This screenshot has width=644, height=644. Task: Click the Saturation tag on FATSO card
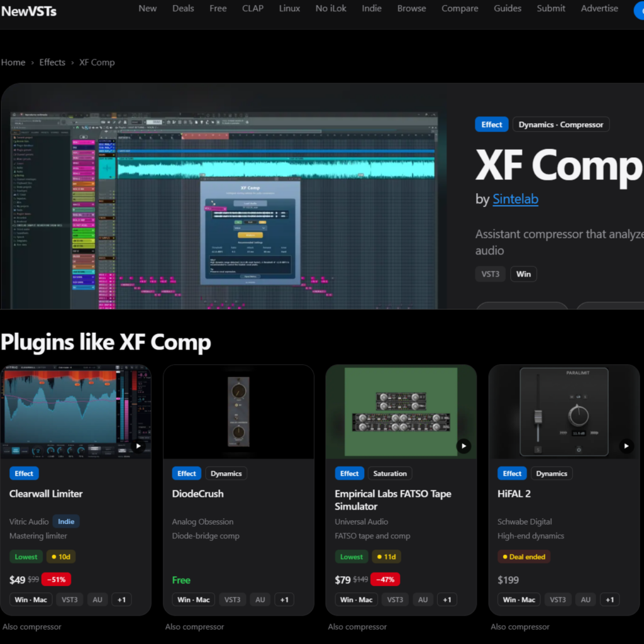click(x=390, y=474)
